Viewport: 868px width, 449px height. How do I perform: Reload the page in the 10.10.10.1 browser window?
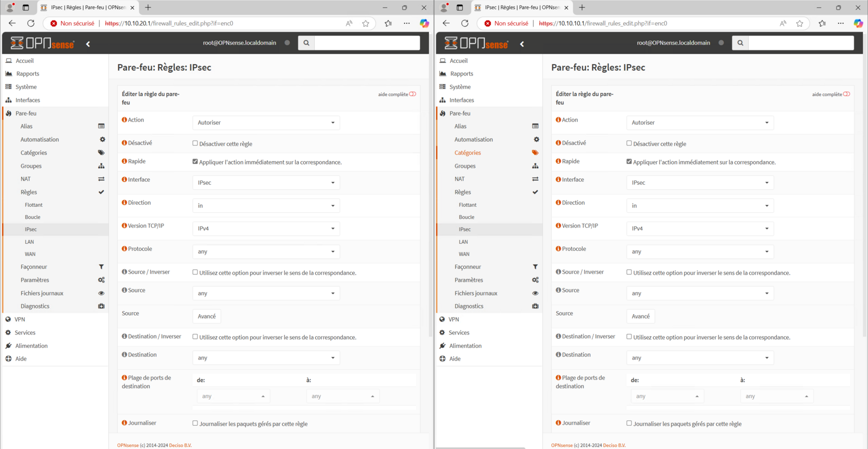[465, 23]
